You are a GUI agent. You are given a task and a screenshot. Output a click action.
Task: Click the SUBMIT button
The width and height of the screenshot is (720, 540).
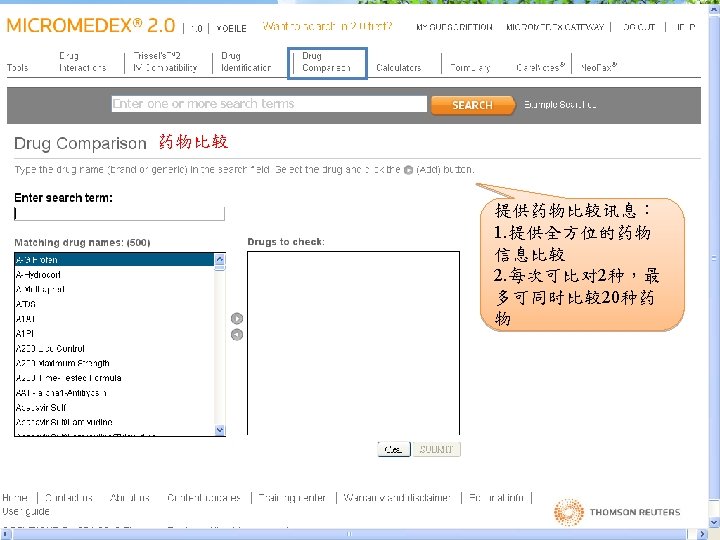[436, 449]
